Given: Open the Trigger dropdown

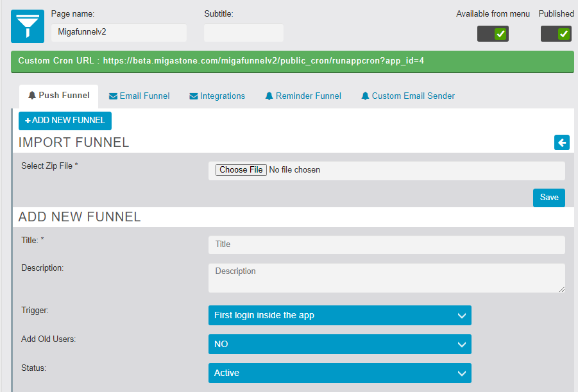Looking at the screenshot, I should (339, 315).
